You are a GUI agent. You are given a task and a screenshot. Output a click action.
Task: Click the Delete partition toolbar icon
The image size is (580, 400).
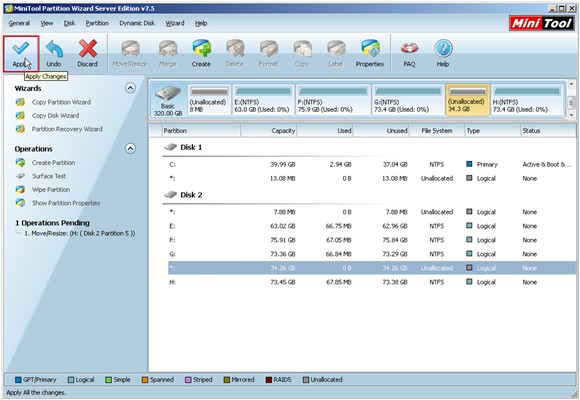point(235,48)
